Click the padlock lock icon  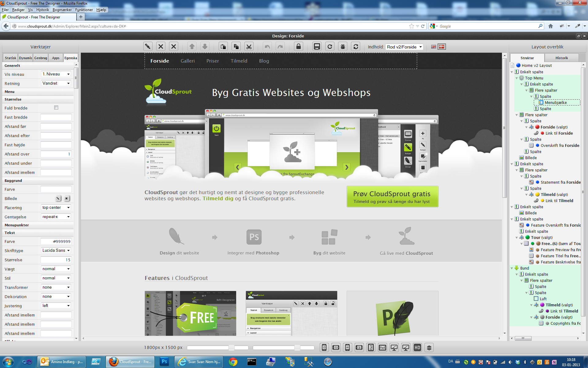click(x=299, y=47)
